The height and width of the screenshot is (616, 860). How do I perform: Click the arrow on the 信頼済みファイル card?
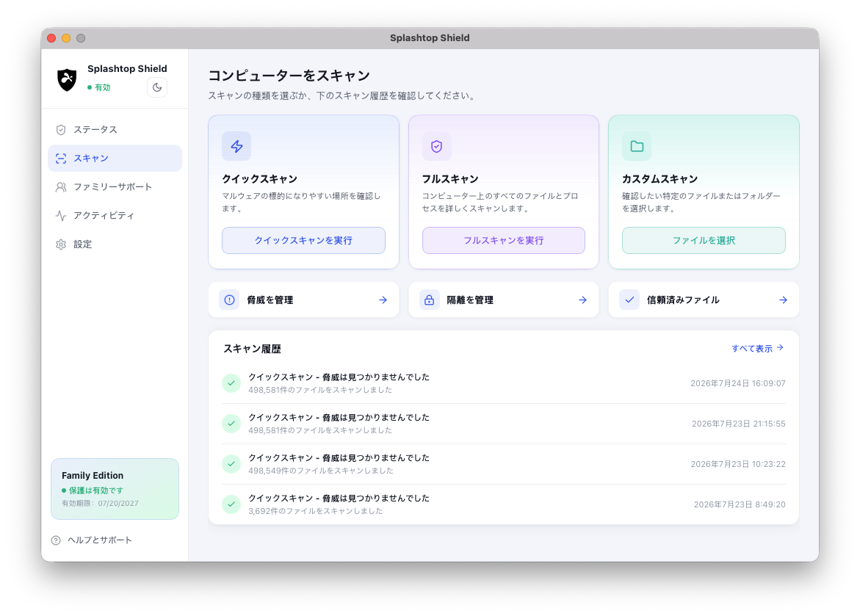pyautogui.click(x=783, y=300)
